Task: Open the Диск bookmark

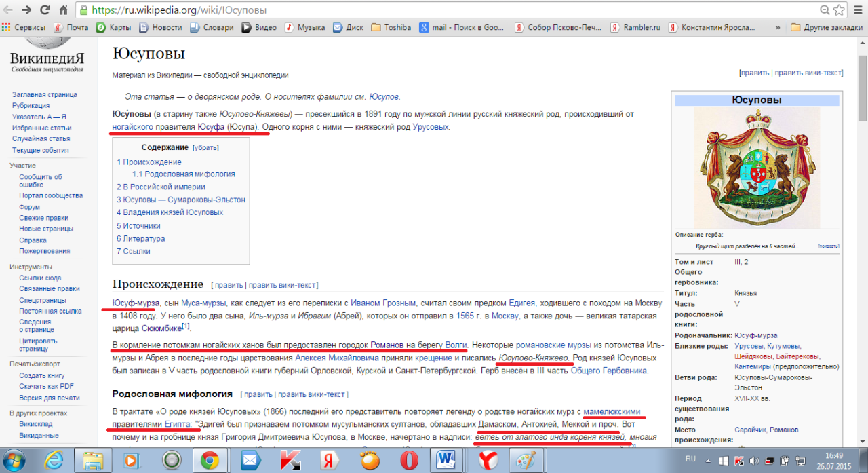Action: coord(348,27)
